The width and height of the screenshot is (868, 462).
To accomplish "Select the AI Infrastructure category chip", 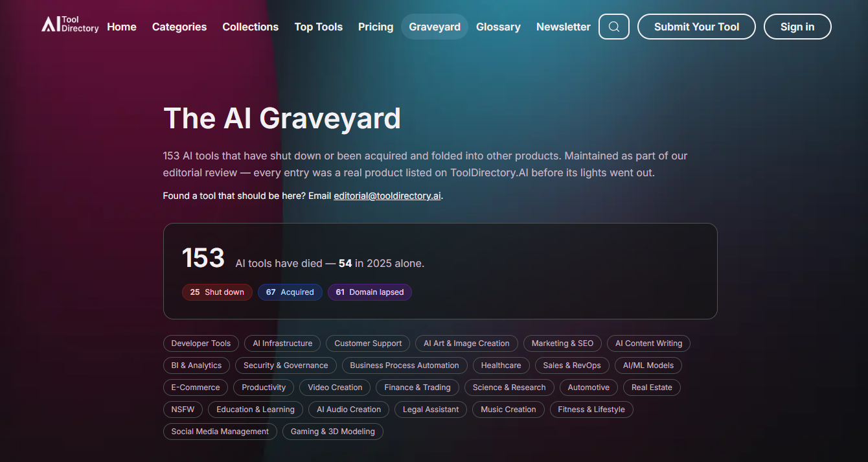I will [282, 343].
